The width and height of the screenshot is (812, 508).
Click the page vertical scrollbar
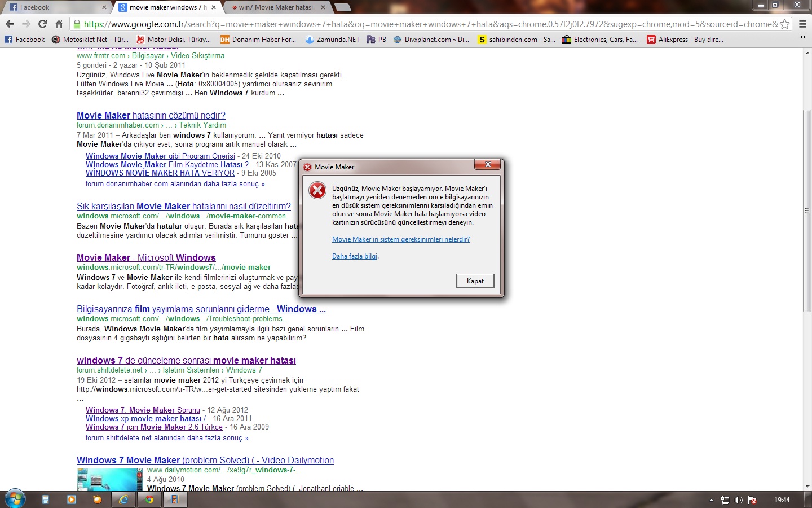point(807,210)
